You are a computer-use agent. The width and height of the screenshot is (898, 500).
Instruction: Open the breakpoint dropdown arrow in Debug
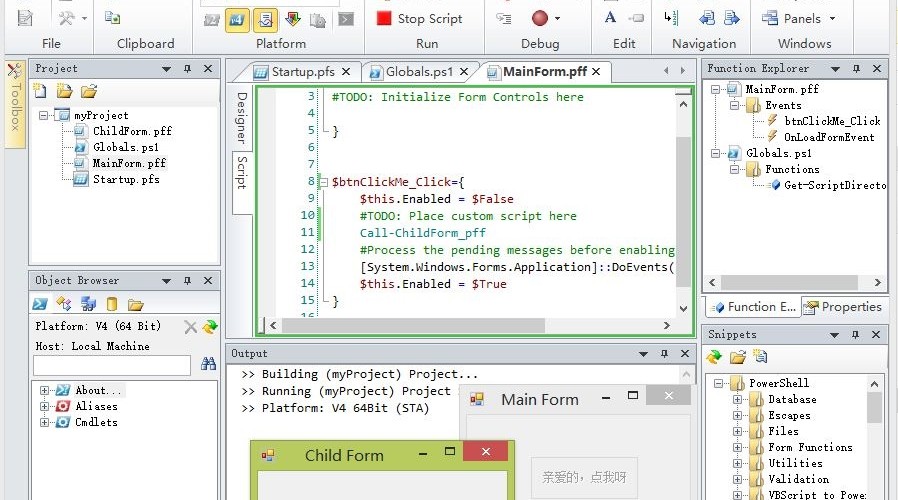(x=557, y=19)
